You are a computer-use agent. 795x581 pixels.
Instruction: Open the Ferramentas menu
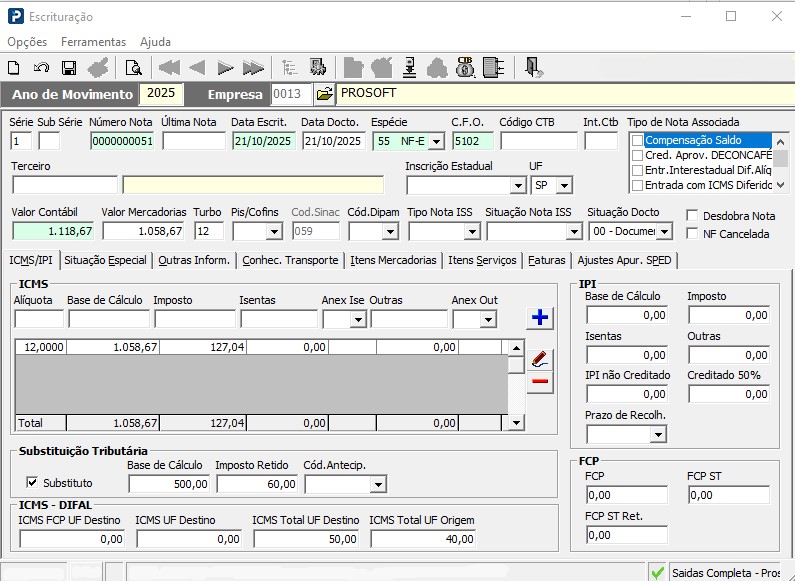coord(93,42)
